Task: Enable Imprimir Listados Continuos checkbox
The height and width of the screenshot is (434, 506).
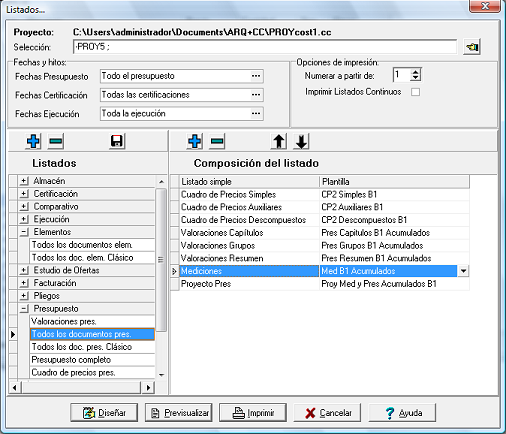Action: [415, 92]
